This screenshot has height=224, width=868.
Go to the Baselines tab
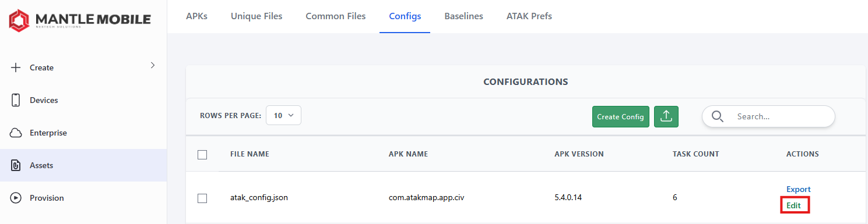click(x=463, y=16)
